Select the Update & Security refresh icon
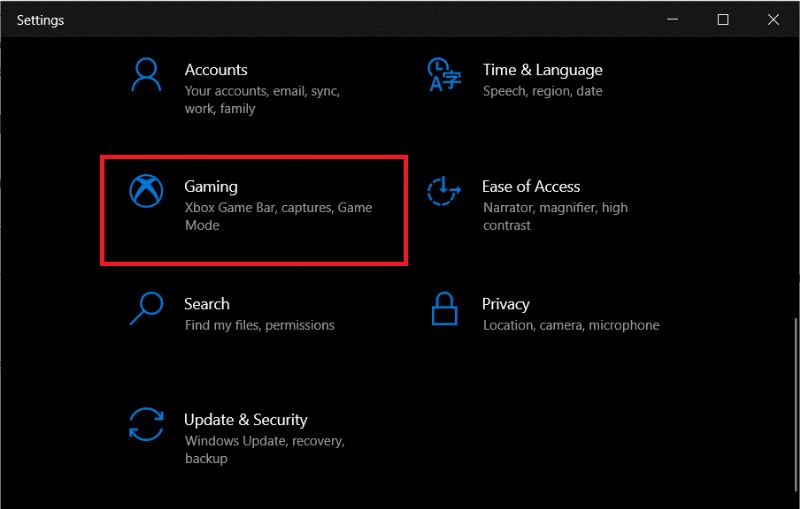 tap(146, 424)
